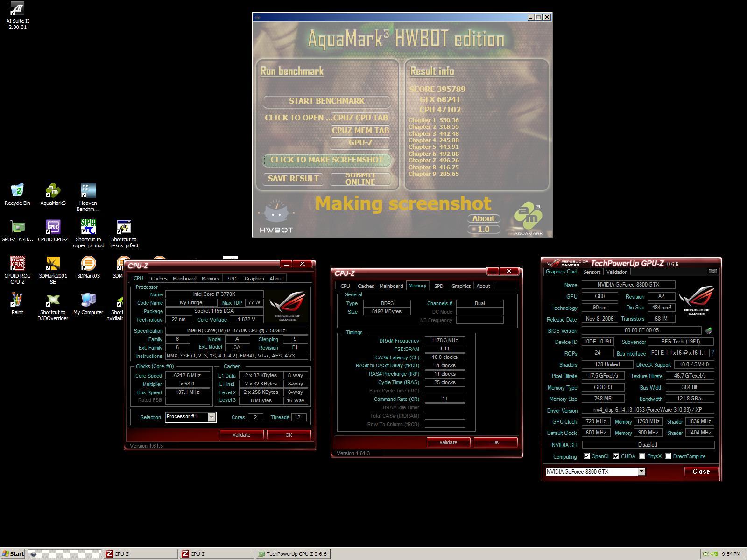Click the GPU-Z screenshot camera icon
The height and width of the screenshot is (560, 747).
coord(712,271)
